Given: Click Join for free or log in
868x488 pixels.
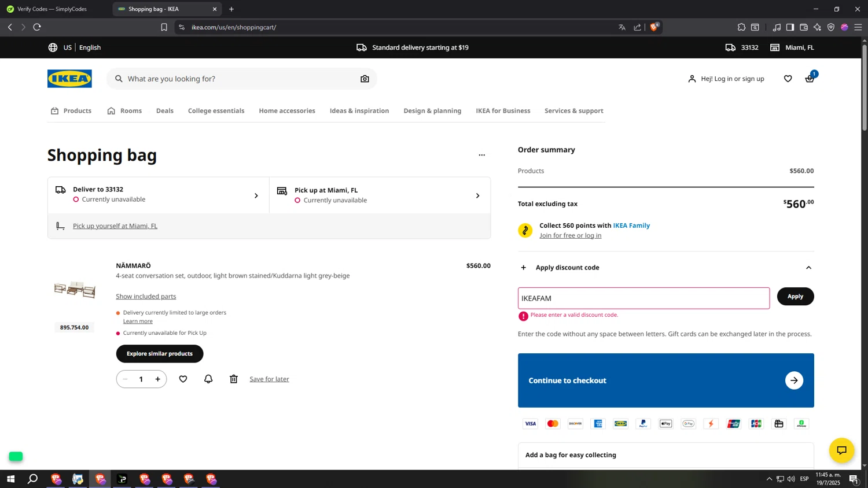Looking at the screenshot, I should (x=570, y=236).
